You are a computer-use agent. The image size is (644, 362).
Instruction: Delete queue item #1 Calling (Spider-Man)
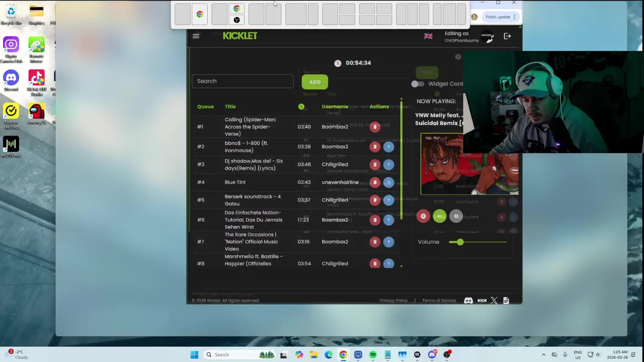pos(375,127)
